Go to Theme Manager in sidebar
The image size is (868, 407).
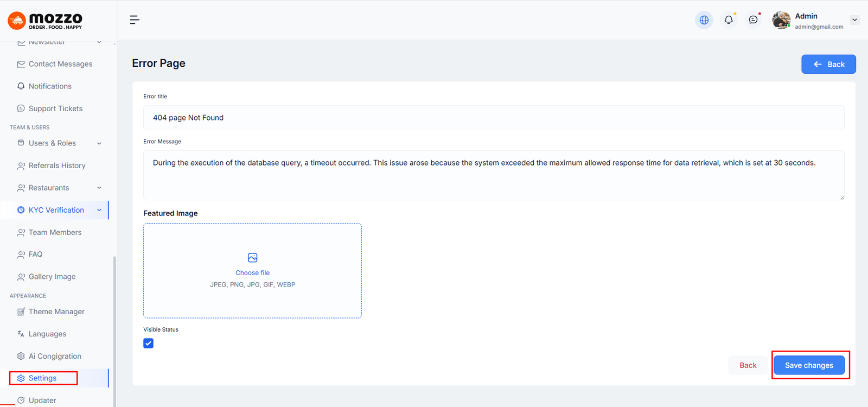(56, 311)
